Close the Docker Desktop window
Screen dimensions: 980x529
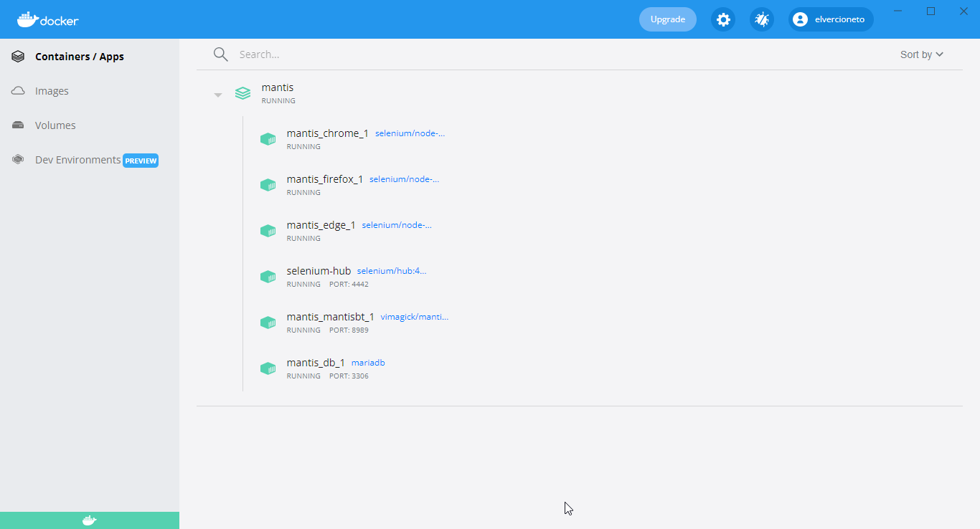[x=963, y=11]
